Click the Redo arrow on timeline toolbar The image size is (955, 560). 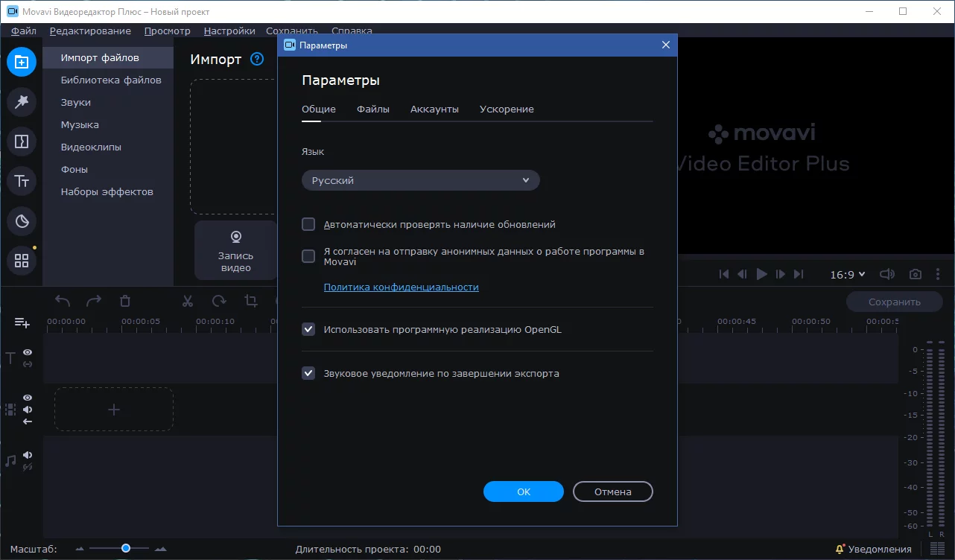pos(94,301)
